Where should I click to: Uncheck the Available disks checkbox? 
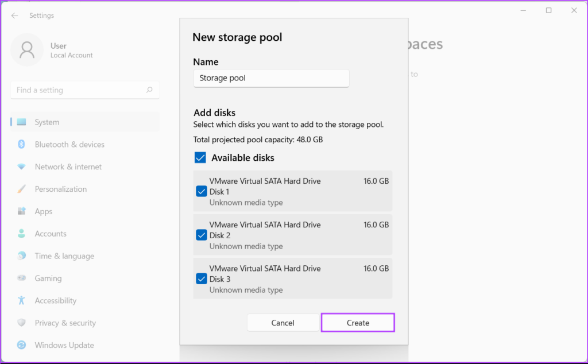click(x=200, y=158)
